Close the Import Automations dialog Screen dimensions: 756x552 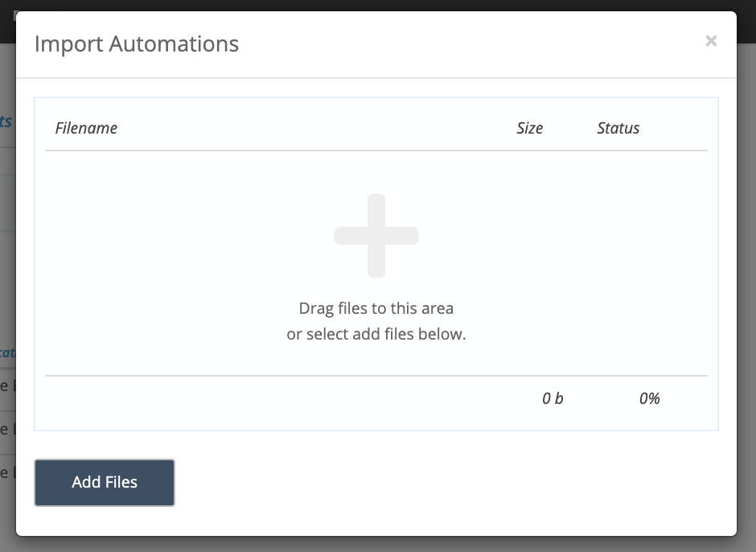(x=711, y=41)
